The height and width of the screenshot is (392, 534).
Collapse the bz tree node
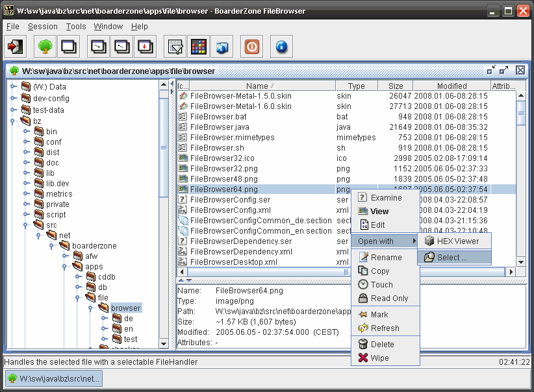pyautogui.click(x=12, y=121)
